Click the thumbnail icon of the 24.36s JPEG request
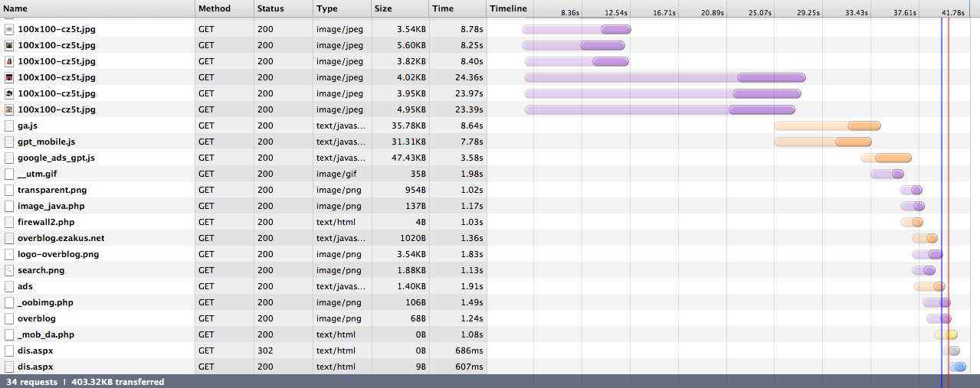This screenshot has width=980, height=388. click(x=9, y=77)
